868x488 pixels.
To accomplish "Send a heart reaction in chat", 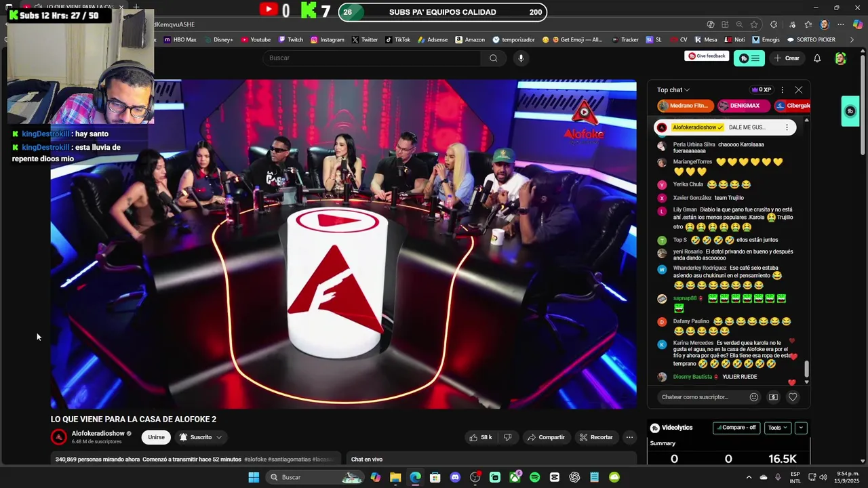I will point(793,397).
